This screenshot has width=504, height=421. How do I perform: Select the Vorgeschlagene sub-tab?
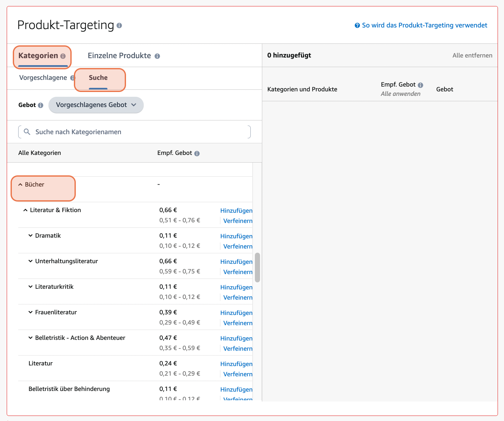[x=43, y=78]
